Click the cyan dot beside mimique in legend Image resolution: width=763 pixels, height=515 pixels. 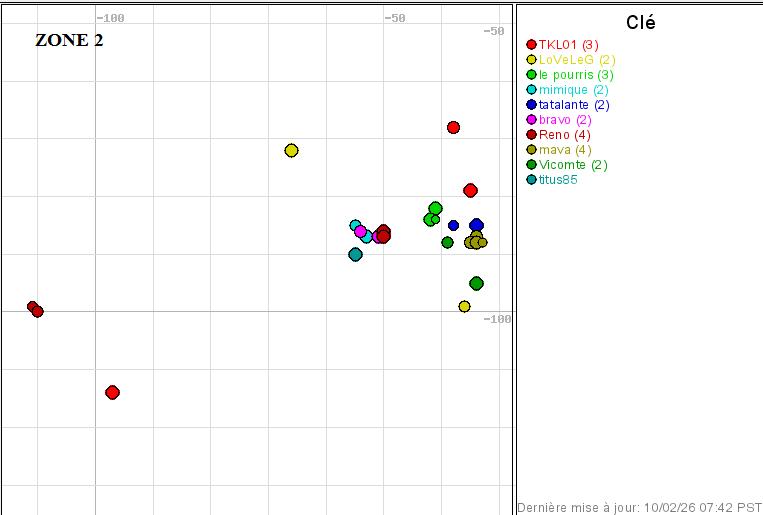pyautogui.click(x=531, y=90)
